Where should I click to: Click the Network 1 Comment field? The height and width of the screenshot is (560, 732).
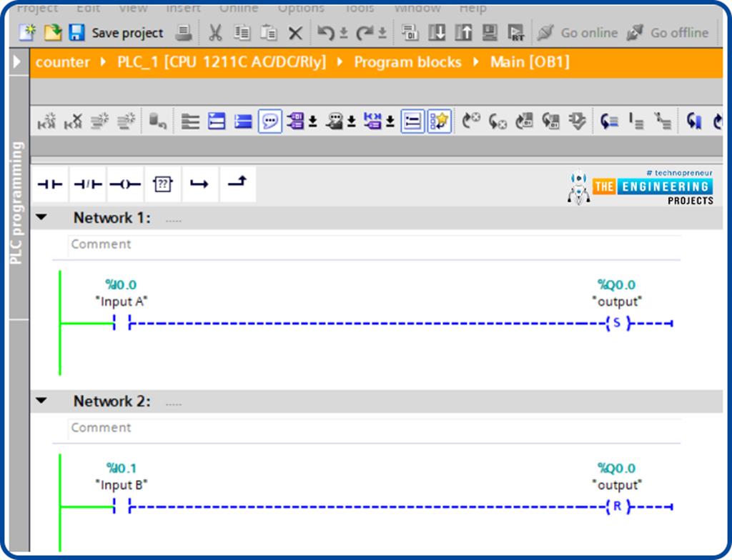373,244
